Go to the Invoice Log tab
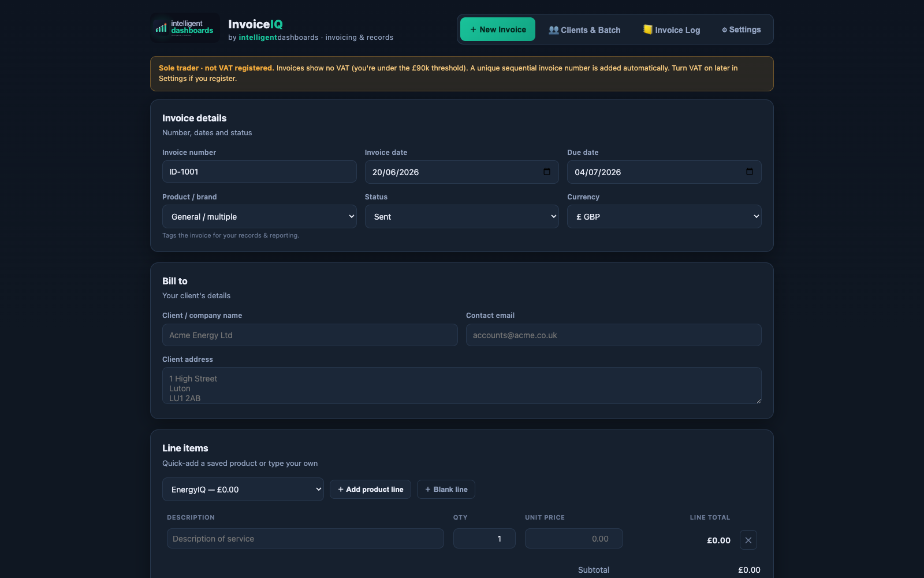The height and width of the screenshot is (578, 924). point(672,30)
